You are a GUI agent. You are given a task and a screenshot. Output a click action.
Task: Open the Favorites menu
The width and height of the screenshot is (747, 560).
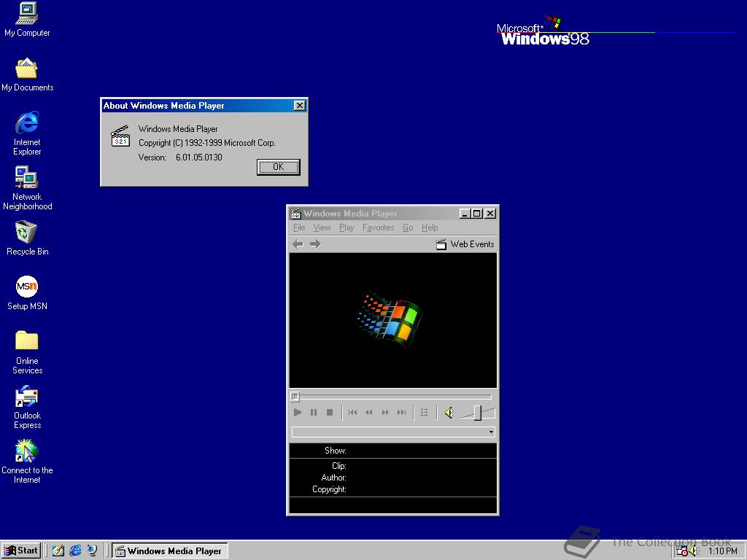click(379, 227)
